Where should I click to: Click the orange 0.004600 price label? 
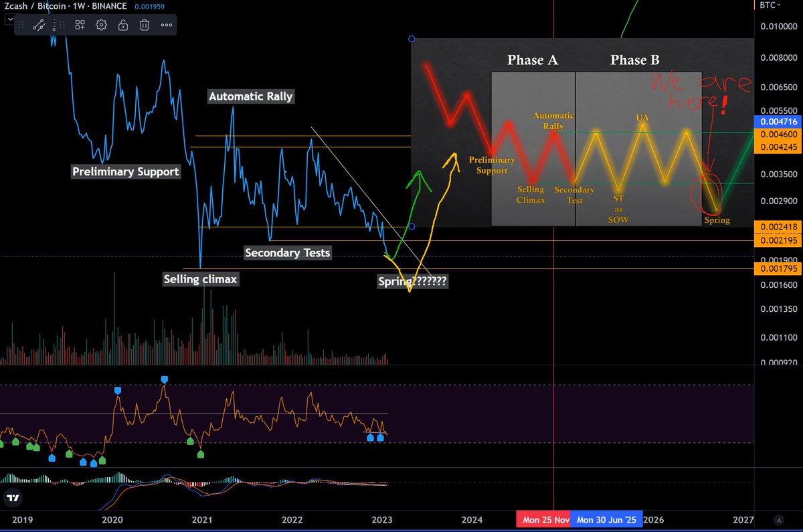(x=778, y=134)
